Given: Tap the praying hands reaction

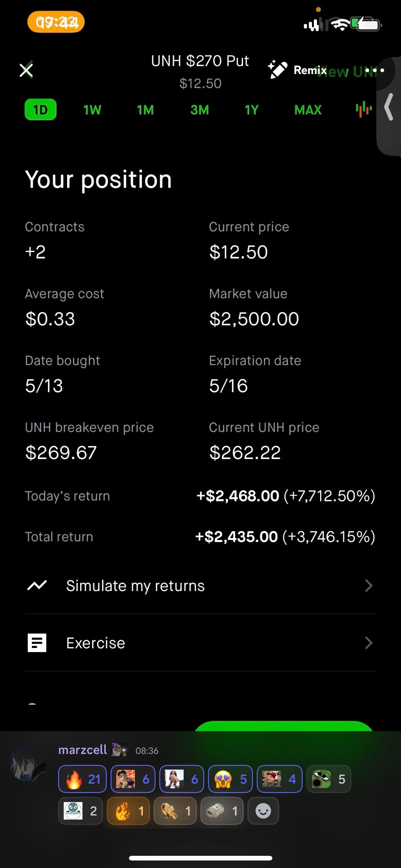Looking at the screenshot, I should pos(175,811).
